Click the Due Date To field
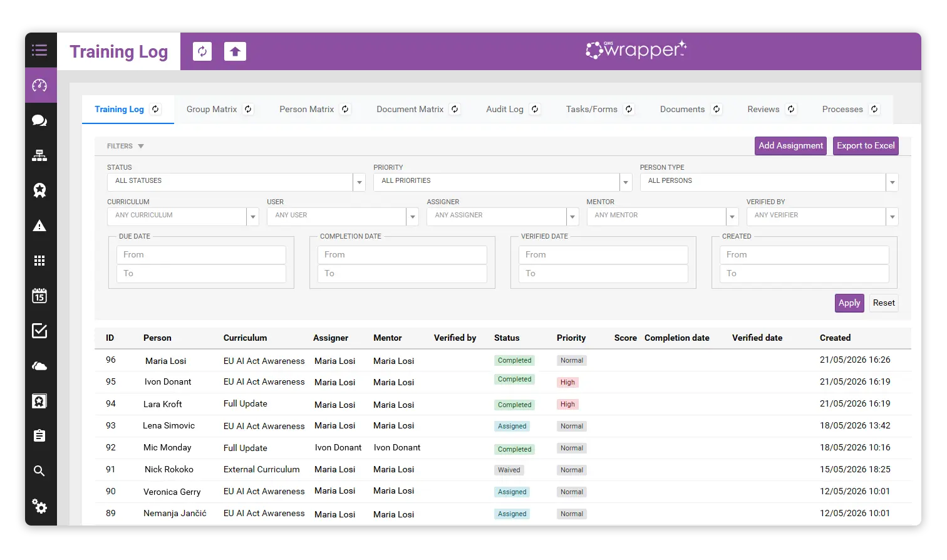The width and height of the screenshot is (947, 560). coord(201,274)
